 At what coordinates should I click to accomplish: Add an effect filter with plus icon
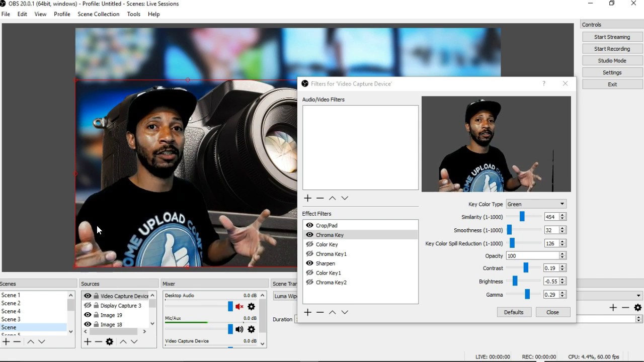click(x=308, y=312)
